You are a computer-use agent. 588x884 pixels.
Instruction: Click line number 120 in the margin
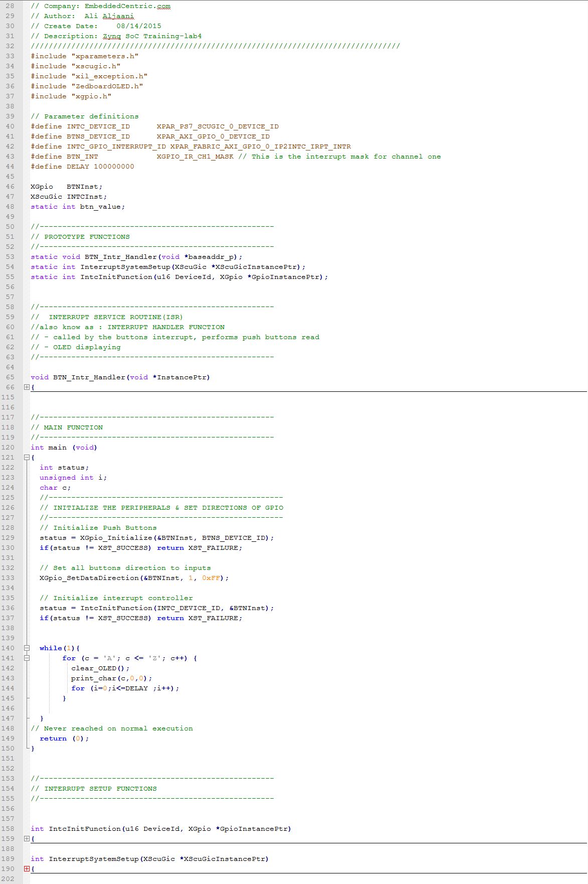8,448
